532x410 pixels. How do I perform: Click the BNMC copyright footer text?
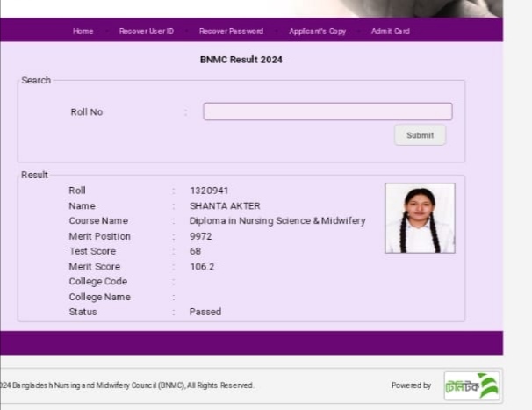126,385
